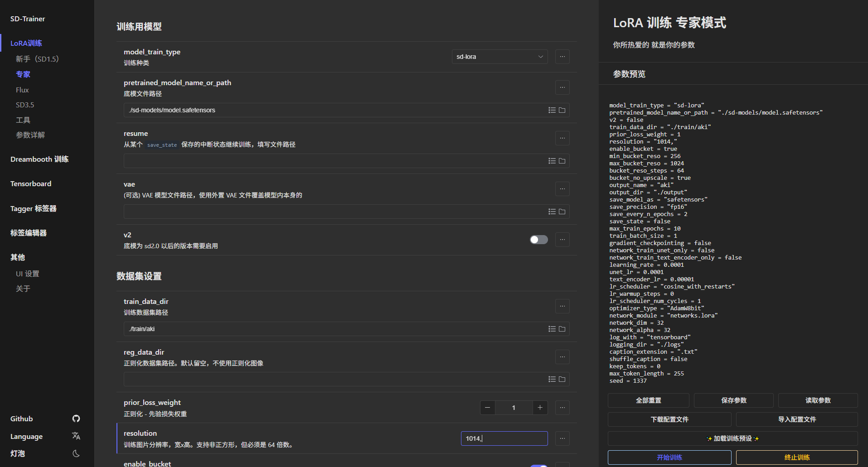The height and width of the screenshot is (467, 868).
Task: Click folder icon in vae path field
Action: (562, 212)
